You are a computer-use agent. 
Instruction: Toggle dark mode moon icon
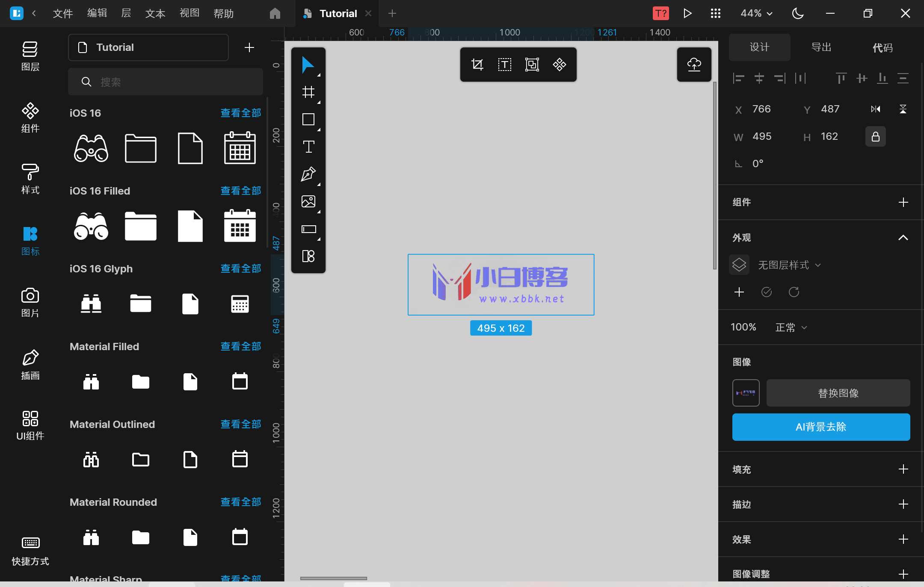point(798,13)
